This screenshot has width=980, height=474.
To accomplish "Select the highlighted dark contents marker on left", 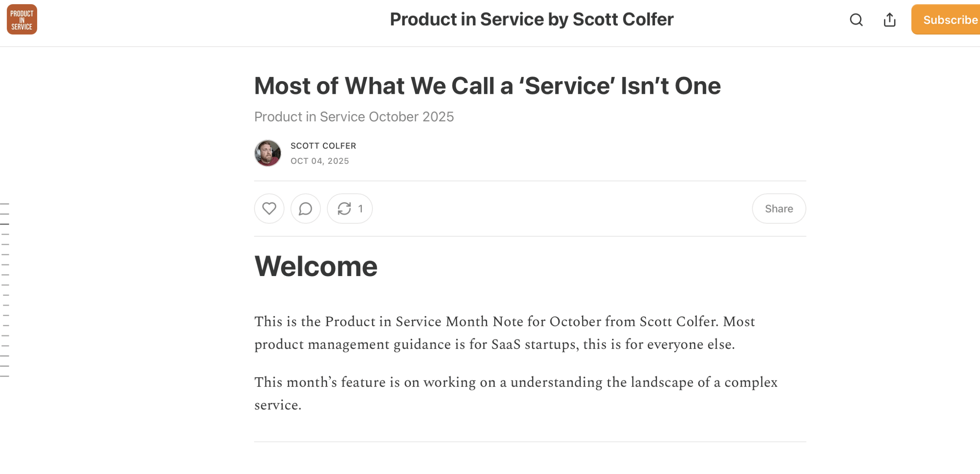I will 5,224.
